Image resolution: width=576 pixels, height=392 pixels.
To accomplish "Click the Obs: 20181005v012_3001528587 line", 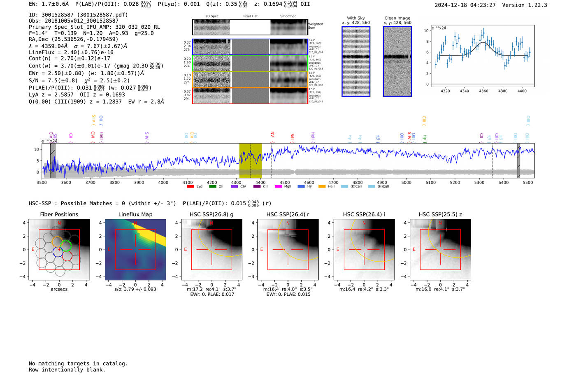I will coord(74,21).
